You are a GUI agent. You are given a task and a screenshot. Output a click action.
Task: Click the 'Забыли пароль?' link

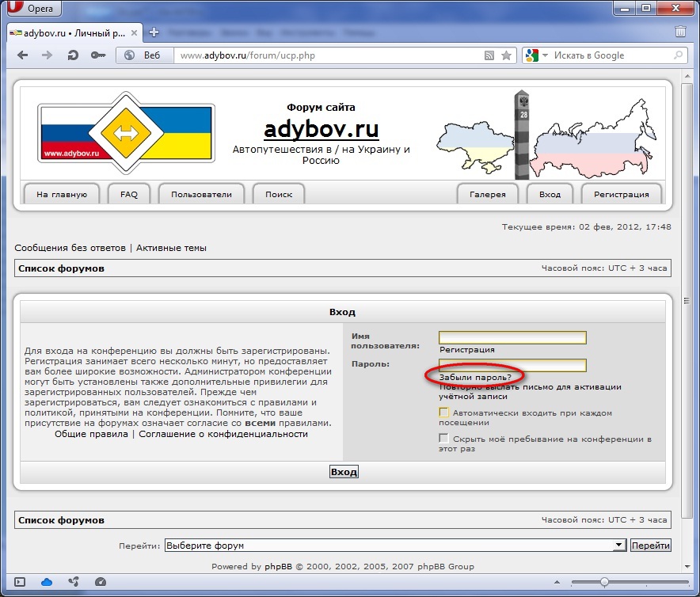475,377
